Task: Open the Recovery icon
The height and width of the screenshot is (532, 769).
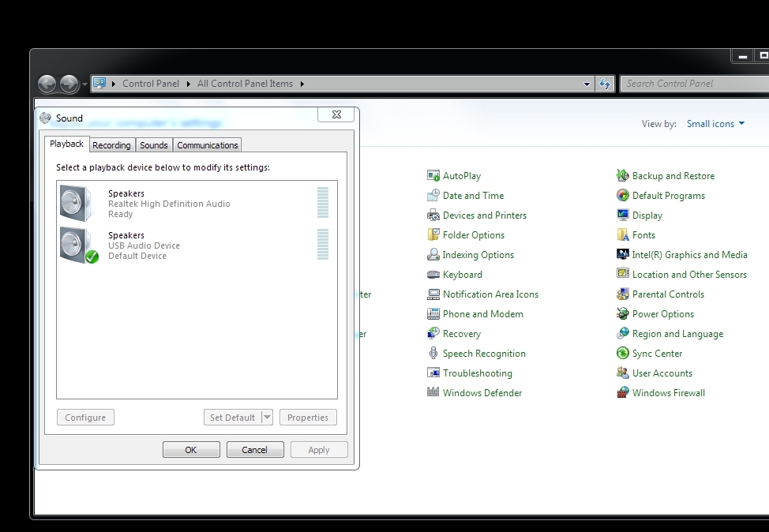Action: tap(433, 333)
